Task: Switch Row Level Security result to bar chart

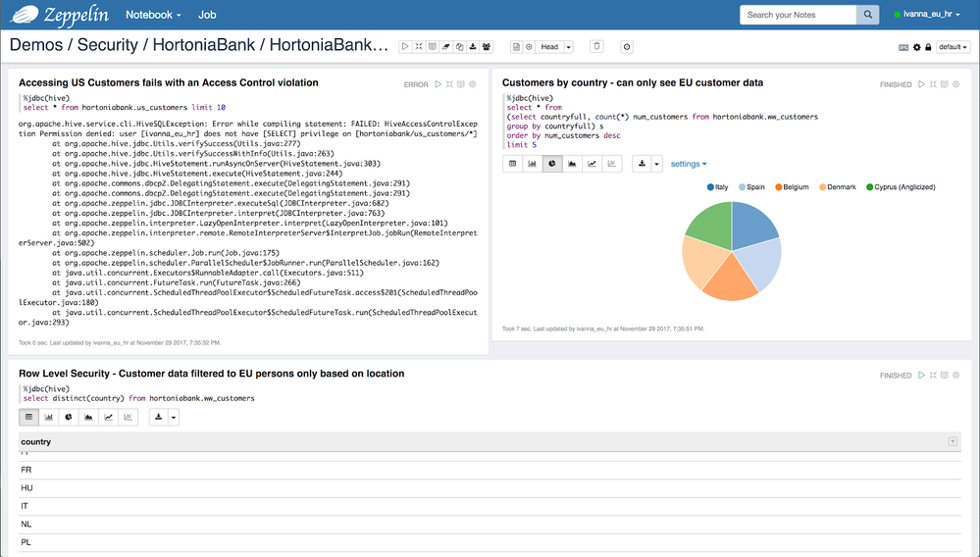Action: click(48, 417)
